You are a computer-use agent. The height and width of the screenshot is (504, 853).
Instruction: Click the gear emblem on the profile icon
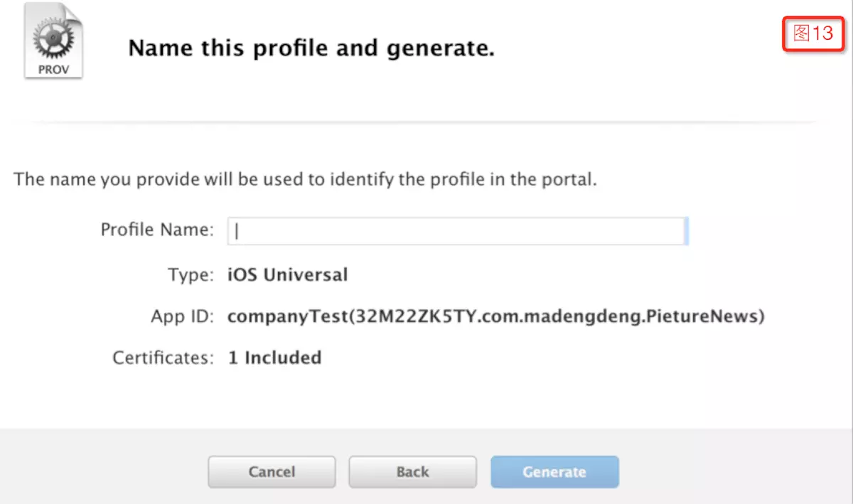pyautogui.click(x=52, y=39)
